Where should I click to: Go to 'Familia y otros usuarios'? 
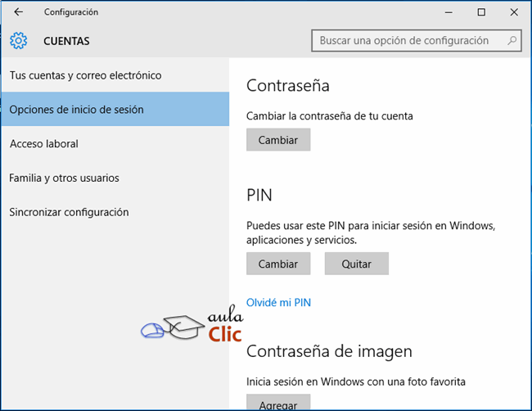coord(64,178)
